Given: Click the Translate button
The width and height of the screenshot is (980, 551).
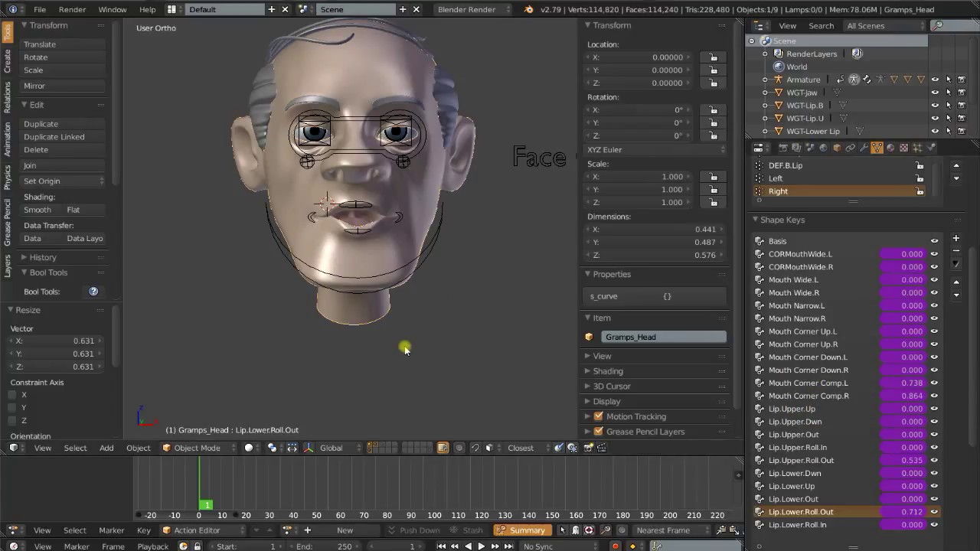Looking at the screenshot, I should click(x=63, y=44).
